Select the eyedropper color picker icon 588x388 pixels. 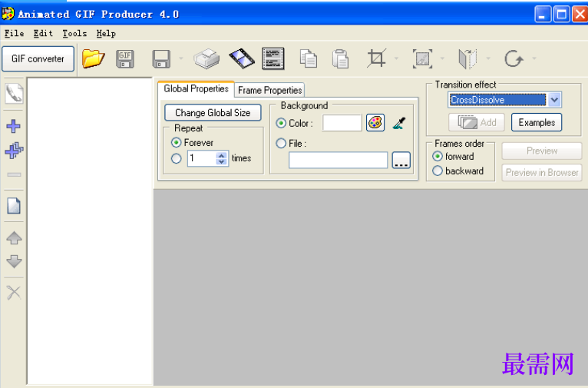399,123
